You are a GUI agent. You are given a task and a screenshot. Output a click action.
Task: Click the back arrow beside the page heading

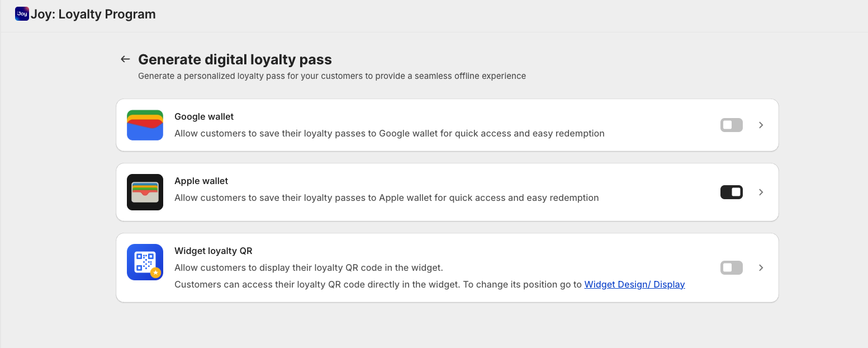[125, 59]
